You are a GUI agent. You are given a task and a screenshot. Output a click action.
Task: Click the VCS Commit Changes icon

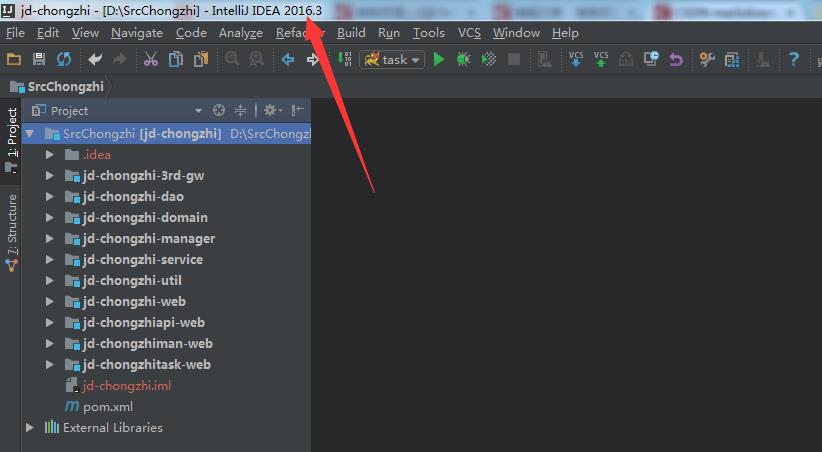tap(601, 59)
